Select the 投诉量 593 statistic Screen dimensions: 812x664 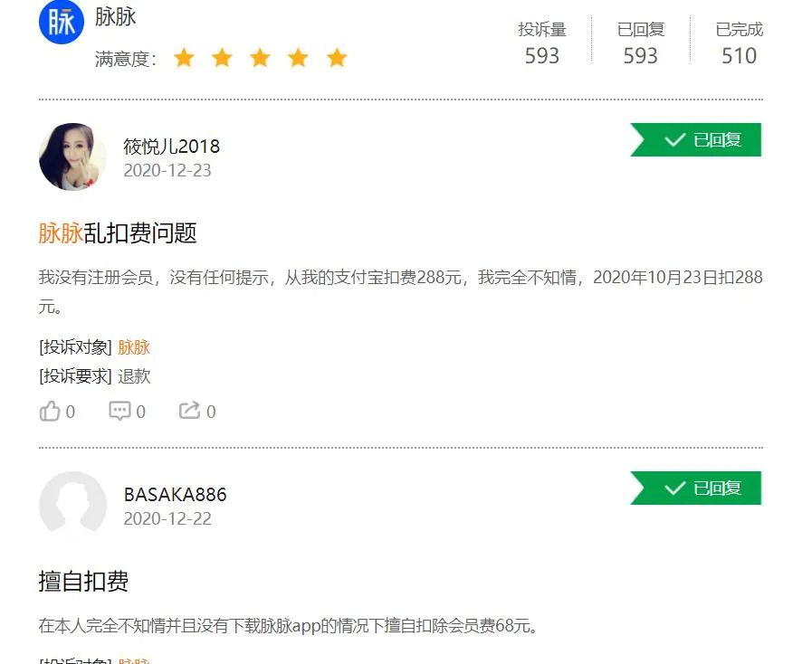(x=542, y=43)
